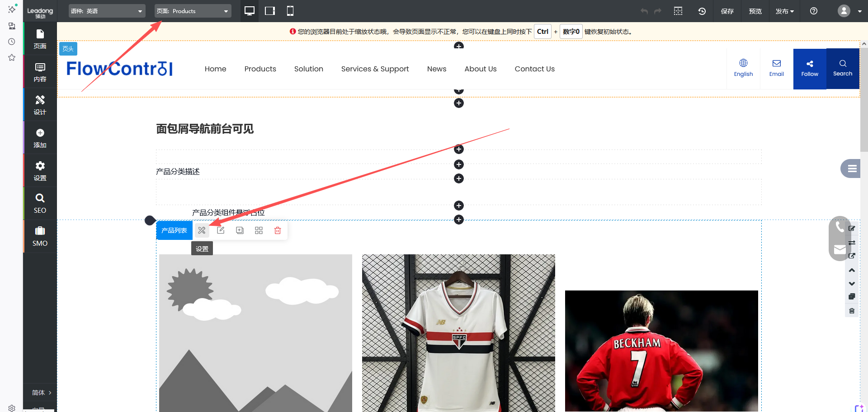Select desktop monitor preview

[x=249, y=11]
